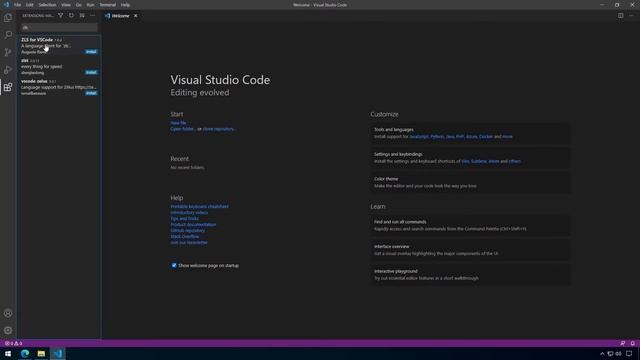Install the third listed extension for Zilius

(91, 93)
